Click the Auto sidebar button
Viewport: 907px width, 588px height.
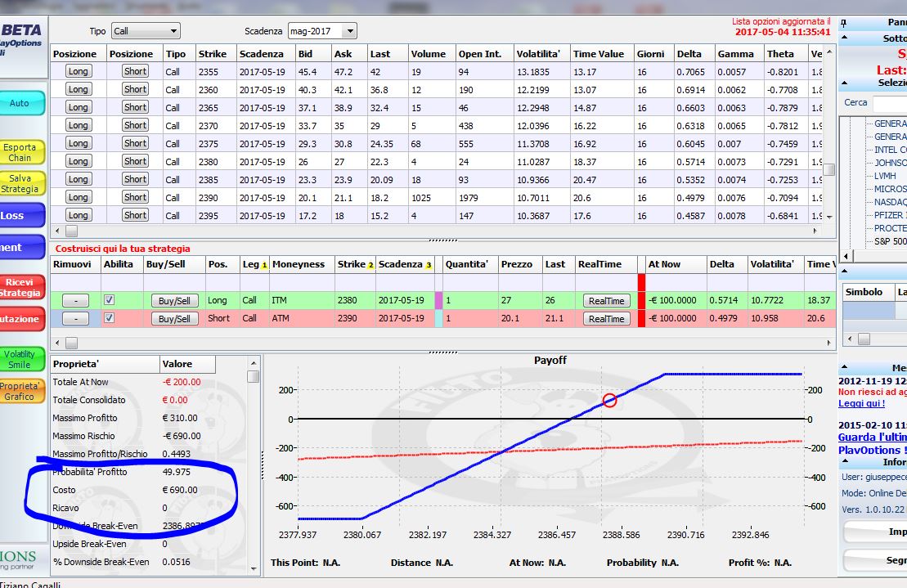pyautogui.click(x=21, y=103)
